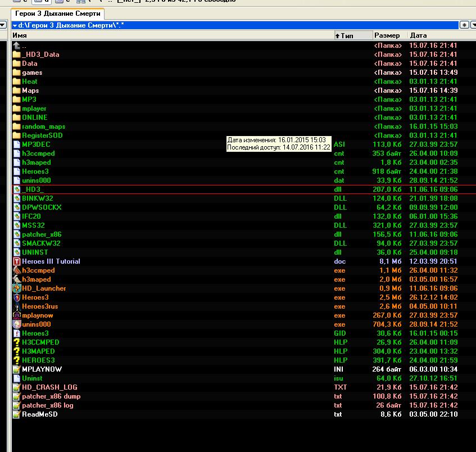Sort by the Дата column header
The height and width of the screenshot is (452, 476).
pos(442,35)
